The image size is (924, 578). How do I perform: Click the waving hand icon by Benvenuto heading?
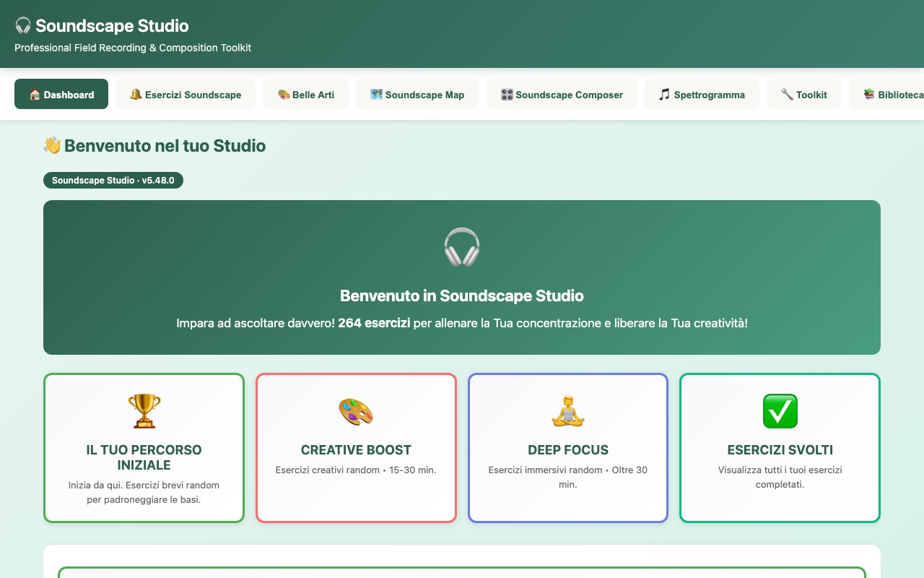pos(52,146)
